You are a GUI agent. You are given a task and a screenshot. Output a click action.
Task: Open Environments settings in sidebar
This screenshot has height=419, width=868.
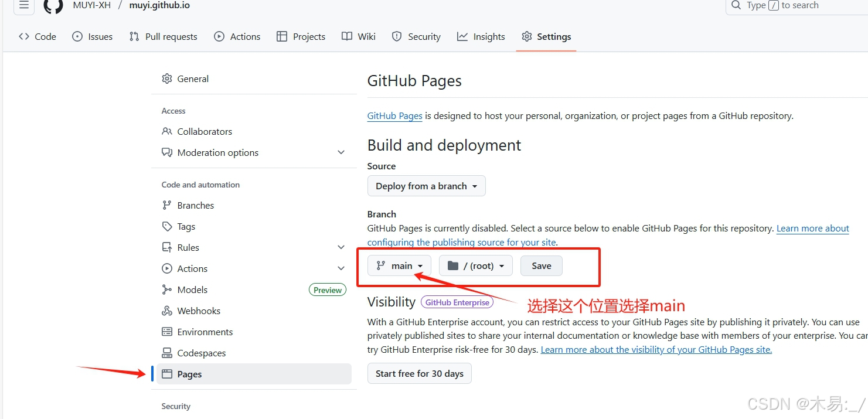click(x=254, y=332)
